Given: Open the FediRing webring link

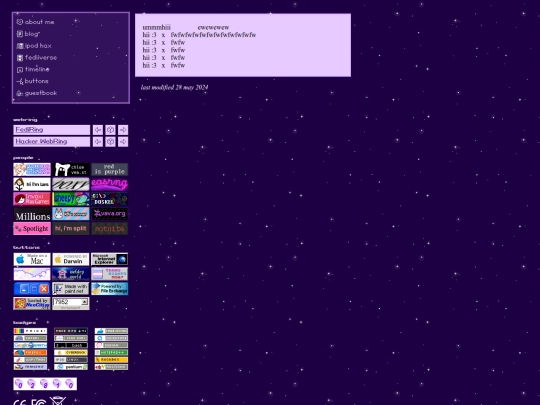Looking at the screenshot, I should [52, 130].
